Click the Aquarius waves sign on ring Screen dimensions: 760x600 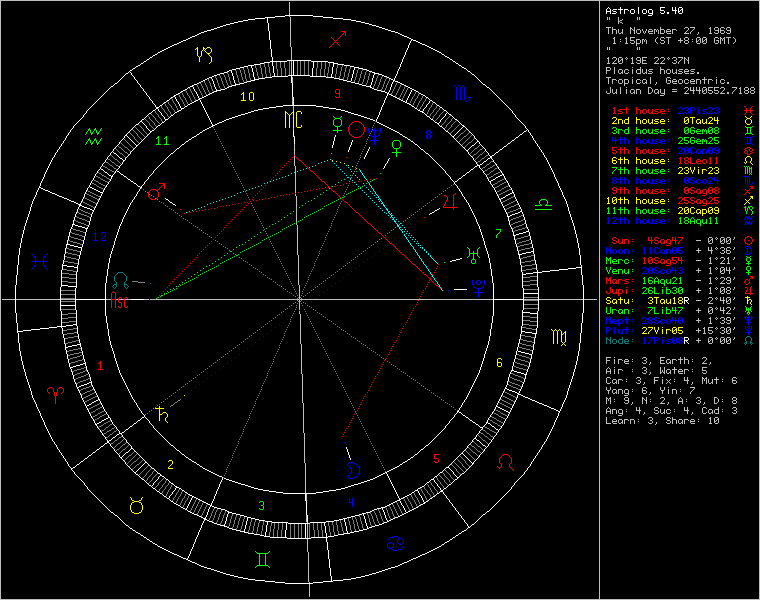94,137
